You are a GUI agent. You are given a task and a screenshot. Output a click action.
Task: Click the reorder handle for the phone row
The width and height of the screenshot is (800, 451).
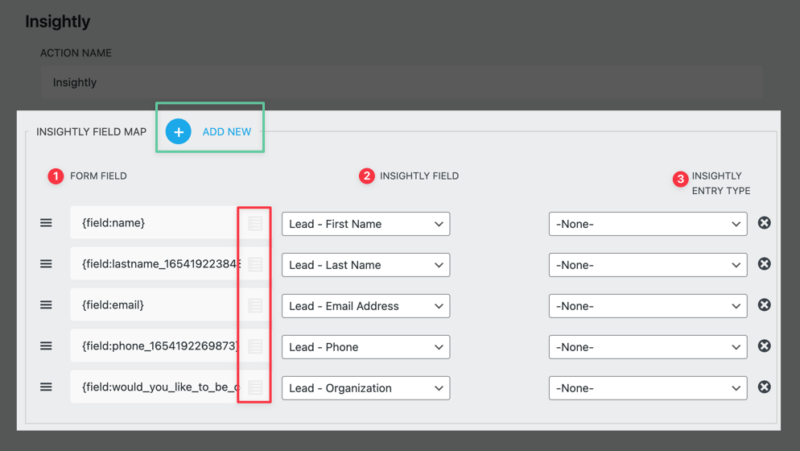pos(46,346)
